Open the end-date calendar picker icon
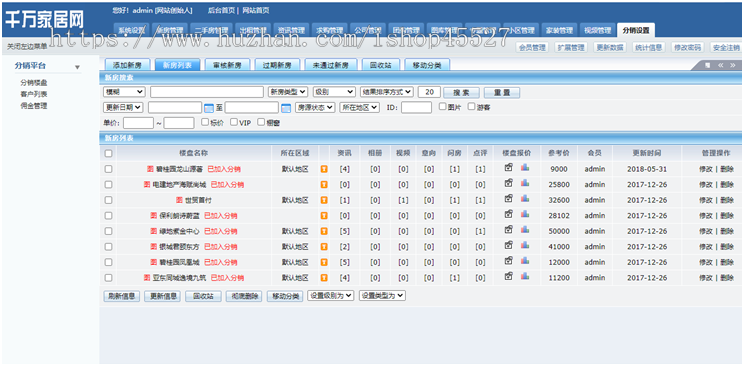744x366 pixels. (286, 108)
